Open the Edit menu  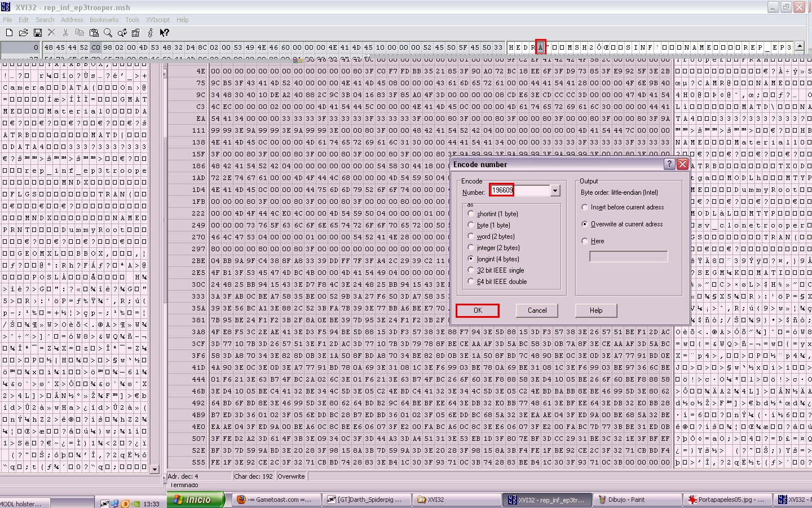coord(24,20)
